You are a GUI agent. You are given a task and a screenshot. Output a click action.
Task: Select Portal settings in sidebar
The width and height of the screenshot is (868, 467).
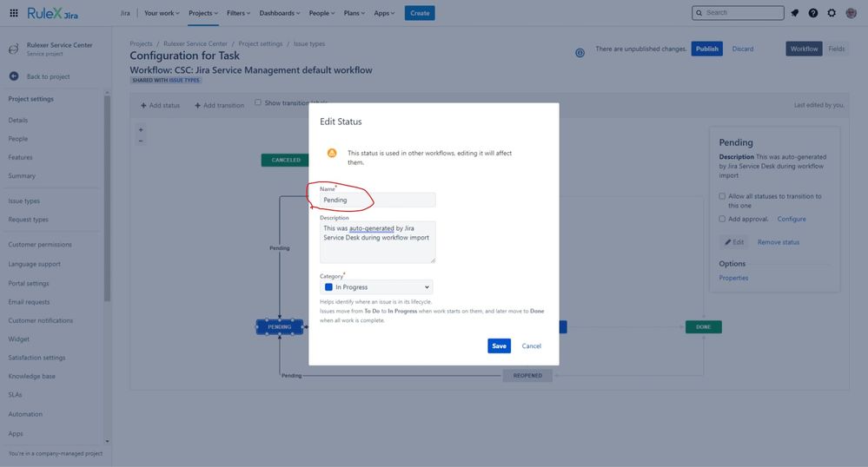coord(28,283)
